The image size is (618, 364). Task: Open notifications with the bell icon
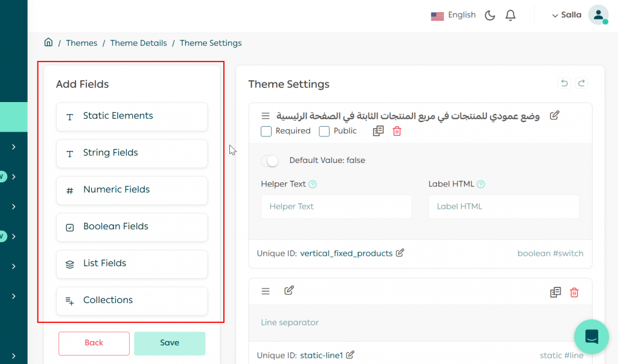point(511,15)
